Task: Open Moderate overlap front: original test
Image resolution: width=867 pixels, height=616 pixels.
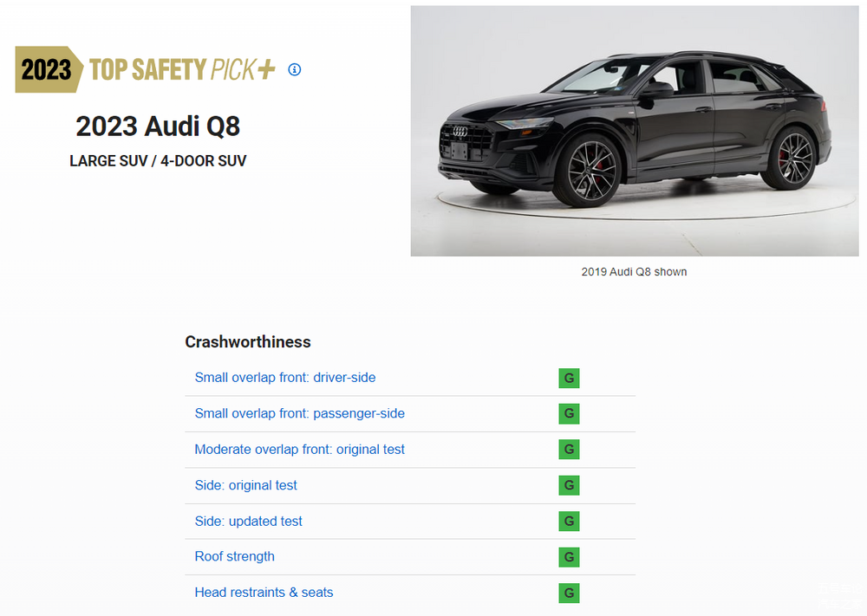Action: pos(299,450)
